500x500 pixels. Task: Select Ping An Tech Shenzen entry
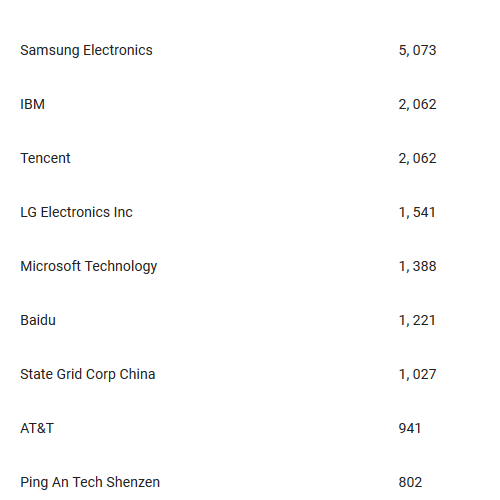tap(90, 483)
